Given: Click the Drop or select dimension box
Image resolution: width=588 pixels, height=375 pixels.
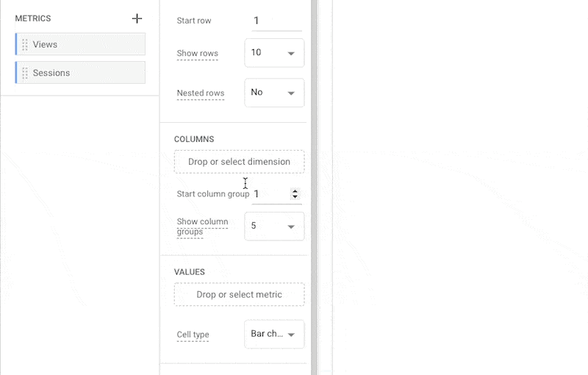Looking at the screenshot, I should point(239,162).
